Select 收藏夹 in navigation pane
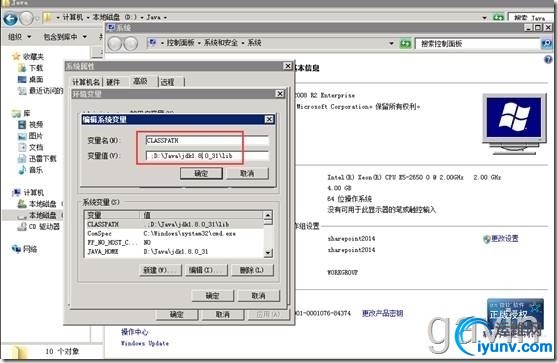Viewport: 558px width, 363px height. pos(28,57)
